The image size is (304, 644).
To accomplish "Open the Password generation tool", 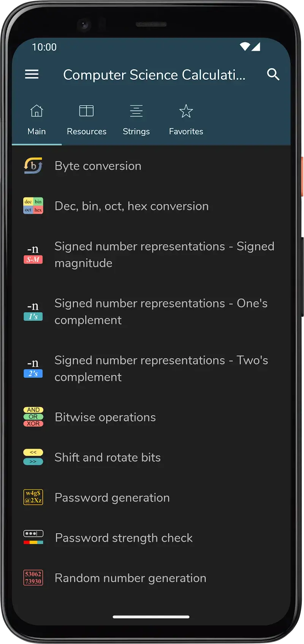I will 112,497.
